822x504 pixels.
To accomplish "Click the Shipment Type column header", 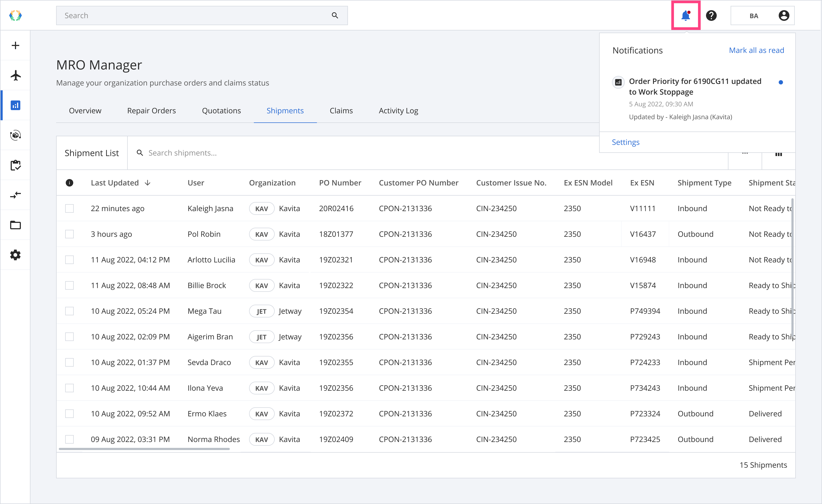I will pos(704,183).
